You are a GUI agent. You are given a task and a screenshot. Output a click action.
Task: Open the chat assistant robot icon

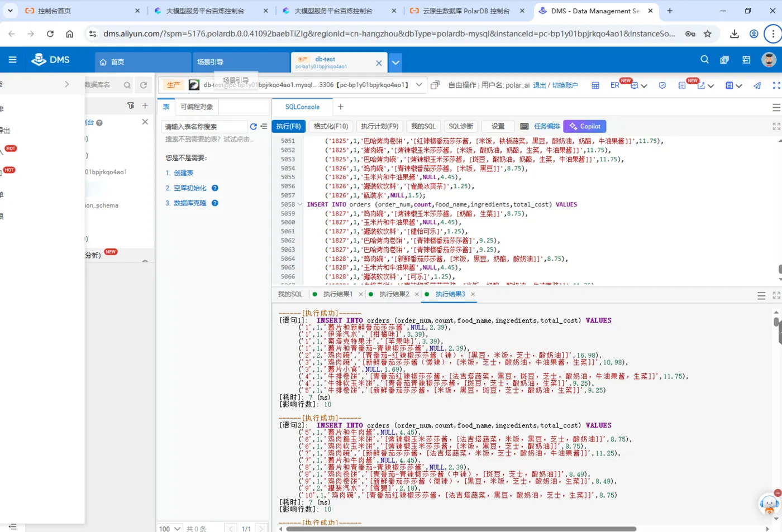[x=770, y=504]
